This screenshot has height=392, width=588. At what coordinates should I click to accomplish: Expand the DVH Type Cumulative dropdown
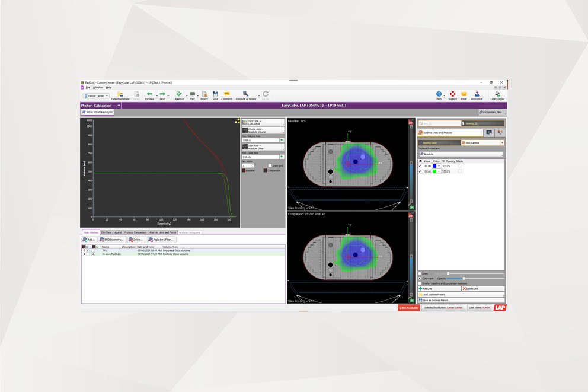tap(263, 122)
